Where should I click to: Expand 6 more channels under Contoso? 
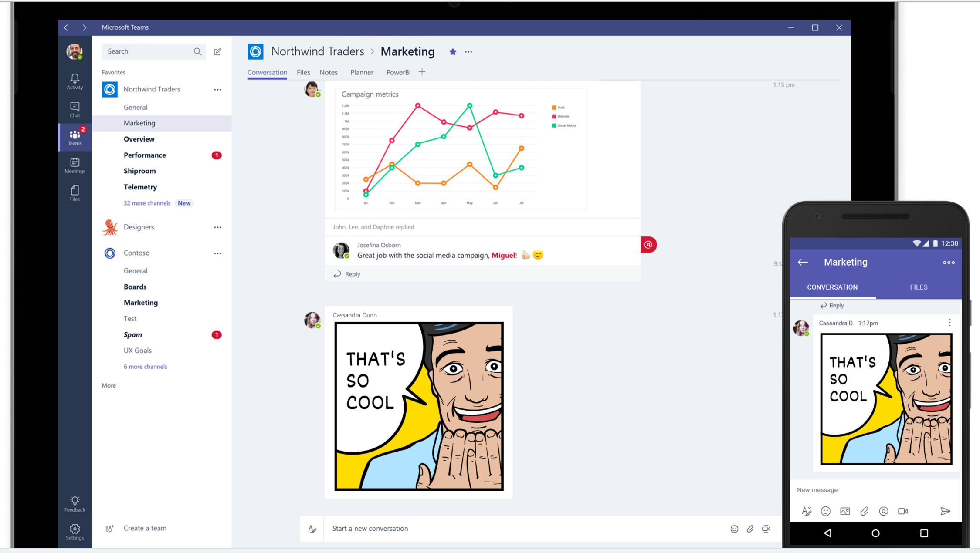(145, 367)
